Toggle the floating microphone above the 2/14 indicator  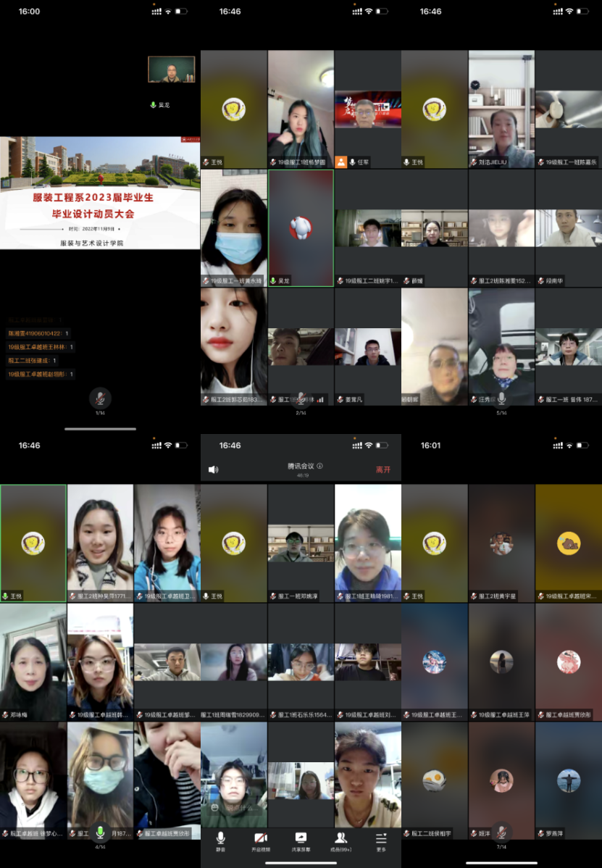301,398
